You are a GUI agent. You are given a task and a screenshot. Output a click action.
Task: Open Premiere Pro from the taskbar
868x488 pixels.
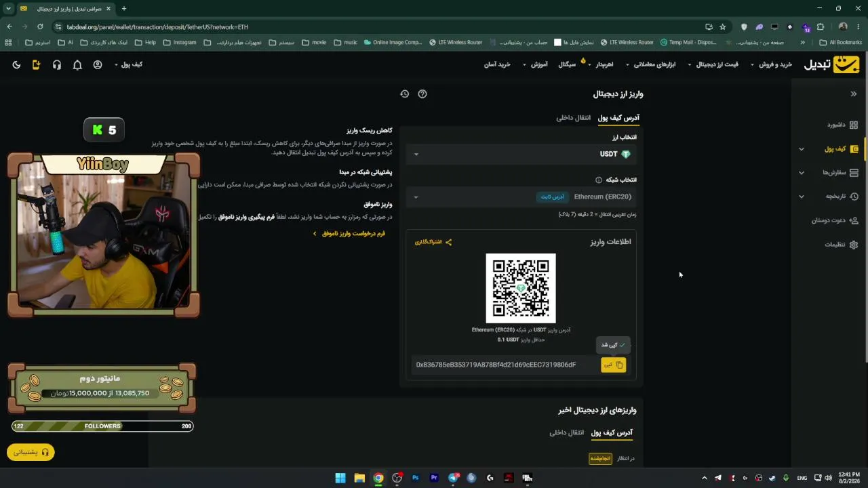435,478
